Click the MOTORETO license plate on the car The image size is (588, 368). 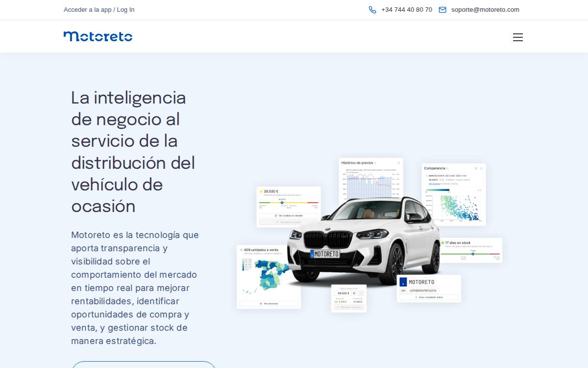pos(325,254)
